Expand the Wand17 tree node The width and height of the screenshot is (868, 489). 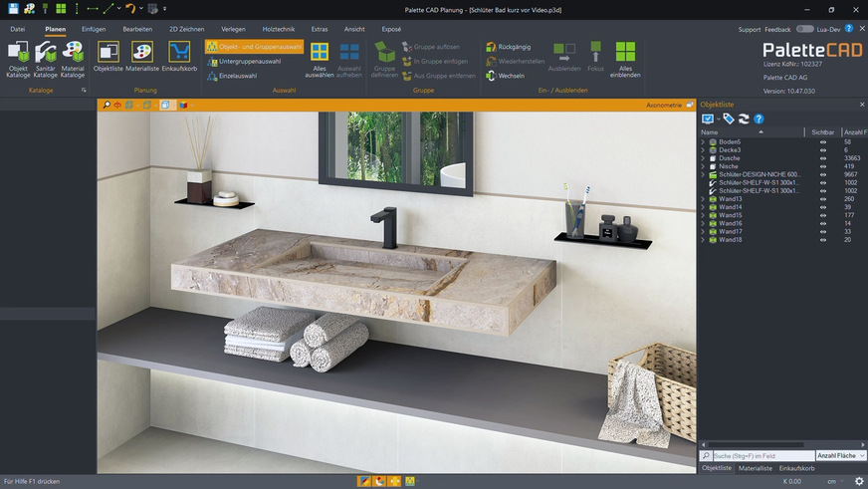click(x=703, y=231)
